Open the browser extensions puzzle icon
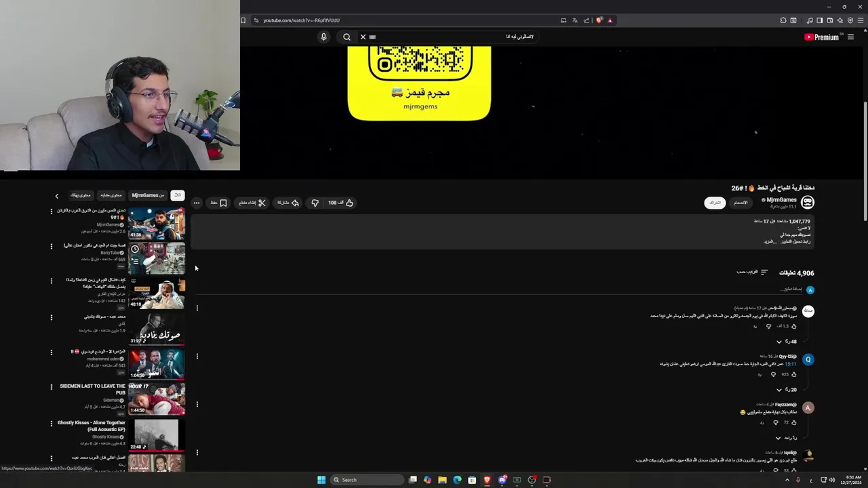Image resolution: width=868 pixels, height=488 pixels. tap(783, 20)
